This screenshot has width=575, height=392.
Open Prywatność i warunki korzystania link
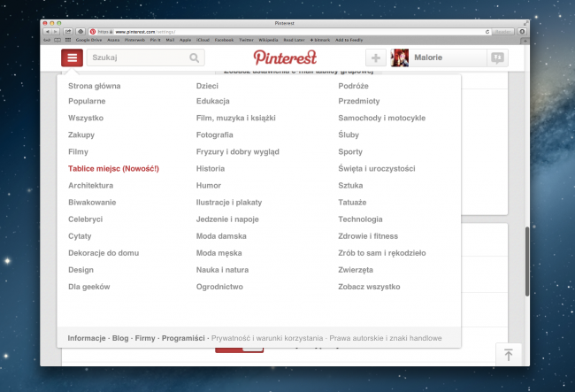[x=267, y=338]
